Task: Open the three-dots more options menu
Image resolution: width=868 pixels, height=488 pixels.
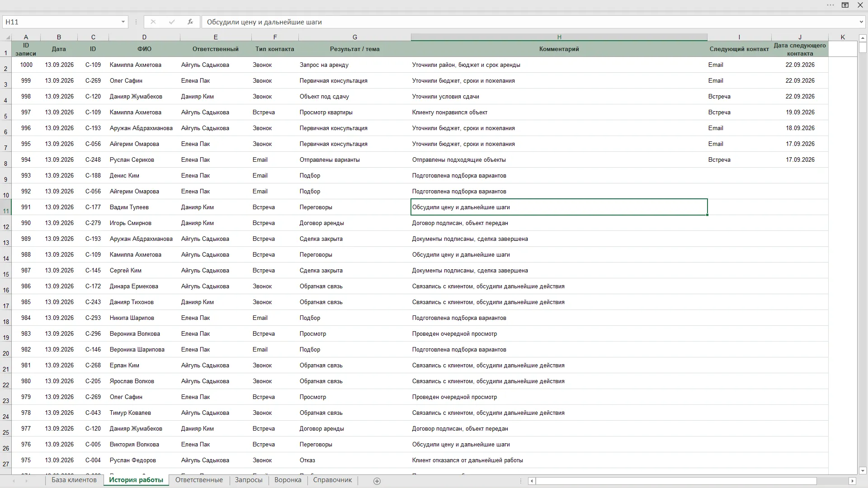Action: [830, 5]
